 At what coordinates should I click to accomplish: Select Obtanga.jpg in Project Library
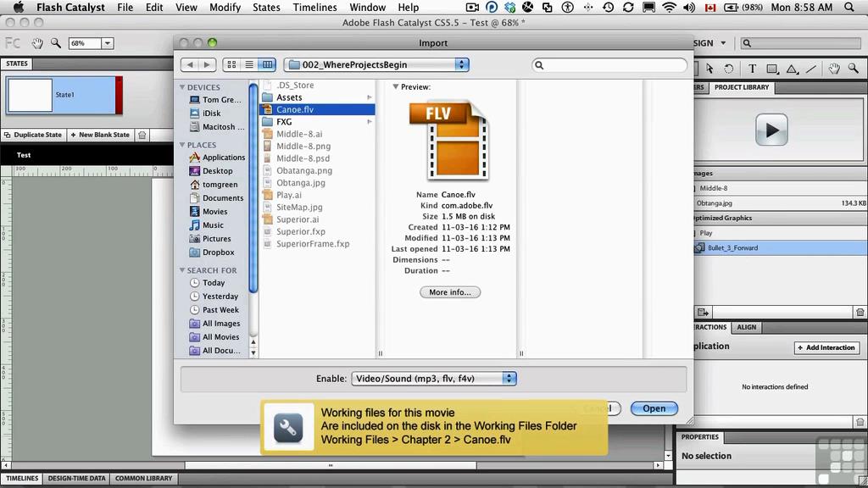coord(781,203)
